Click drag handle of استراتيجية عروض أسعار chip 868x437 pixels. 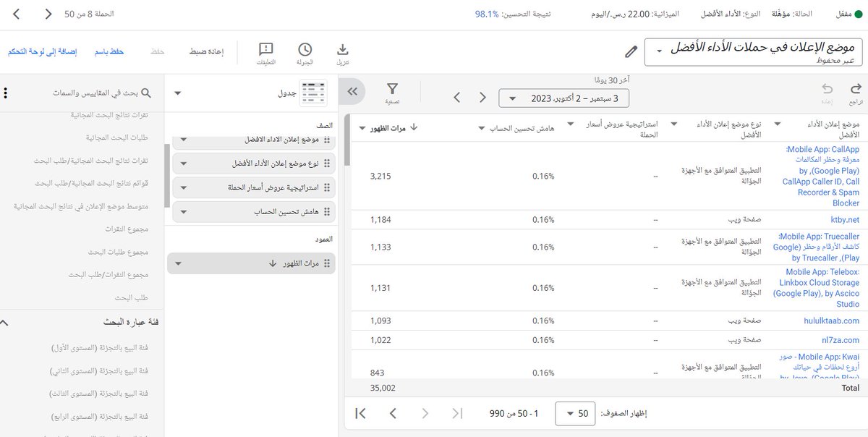[x=327, y=187]
